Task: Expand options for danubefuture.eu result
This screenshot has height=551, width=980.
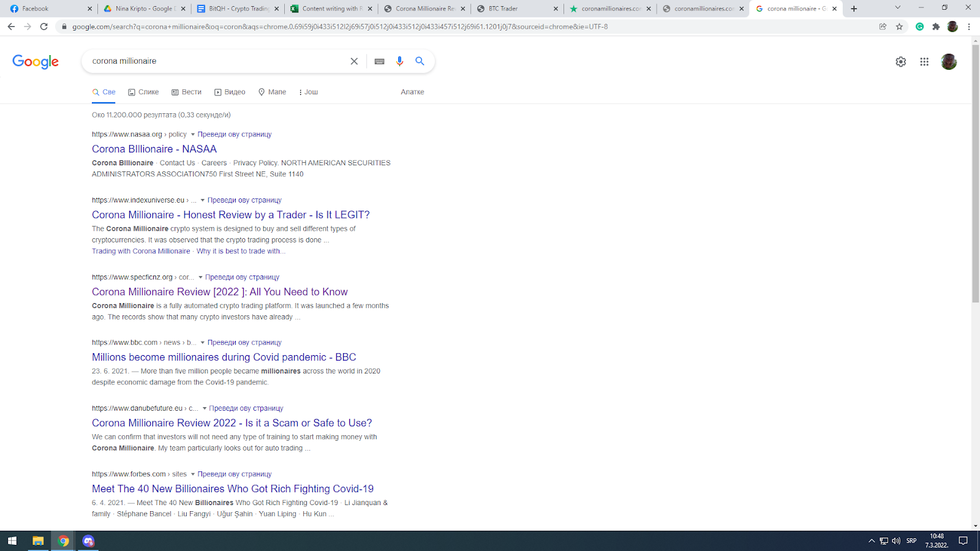Action: (205, 408)
